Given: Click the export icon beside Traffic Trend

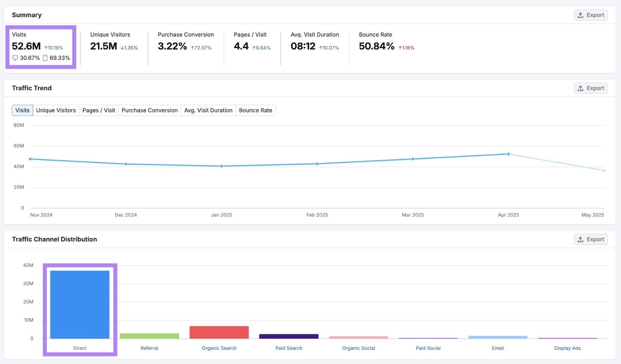Looking at the screenshot, I should click(x=581, y=88).
